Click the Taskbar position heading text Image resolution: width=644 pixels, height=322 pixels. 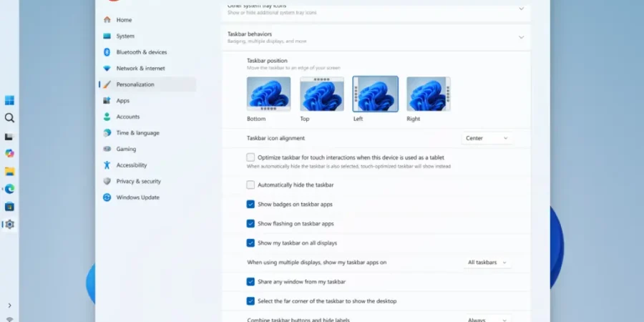coord(267,60)
